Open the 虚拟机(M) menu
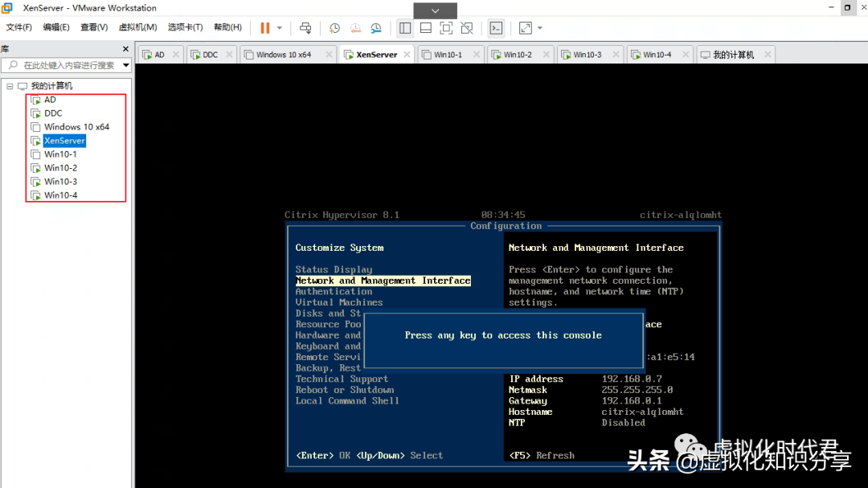This screenshot has height=488, width=868. (x=138, y=27)
